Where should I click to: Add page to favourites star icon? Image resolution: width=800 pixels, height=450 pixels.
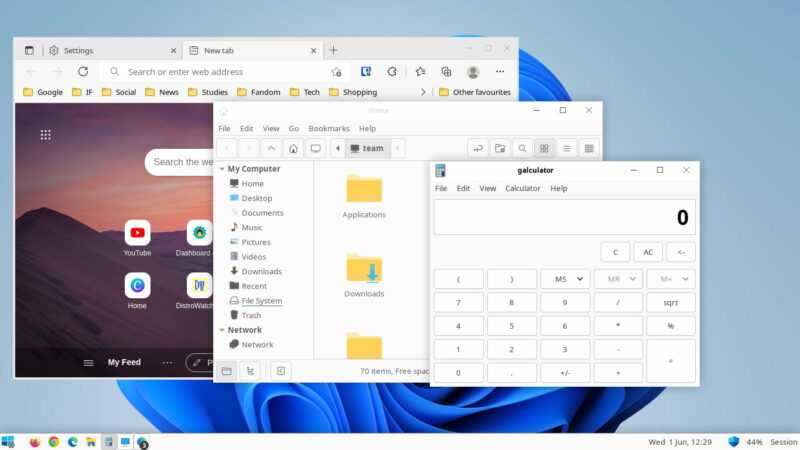tap(336, 72)
